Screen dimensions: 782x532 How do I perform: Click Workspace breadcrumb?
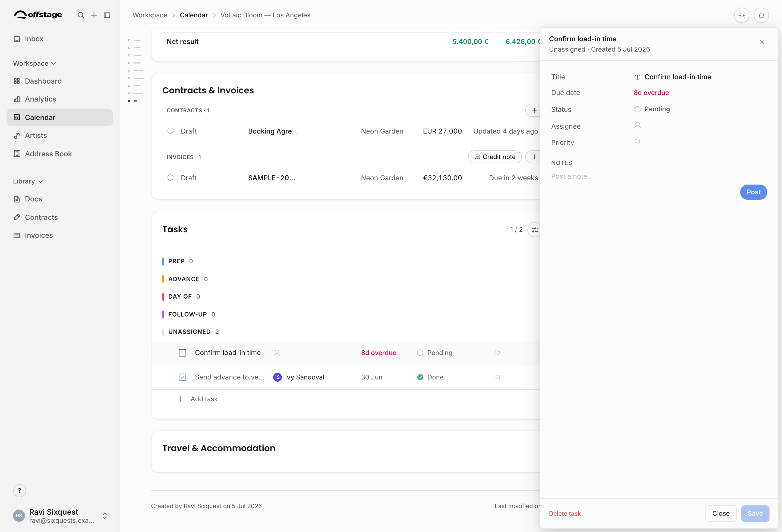[x=150, y=15]
